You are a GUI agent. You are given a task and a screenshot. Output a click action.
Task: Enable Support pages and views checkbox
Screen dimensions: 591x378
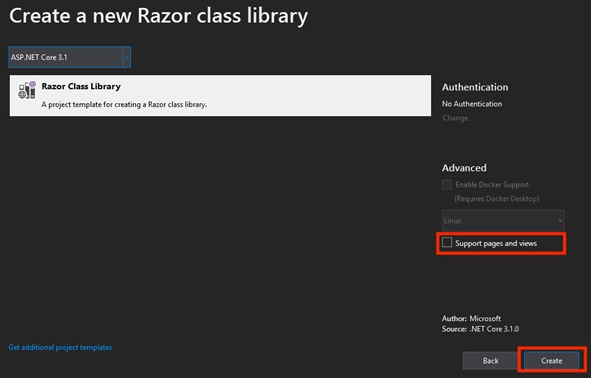click(x=447, y=242)
